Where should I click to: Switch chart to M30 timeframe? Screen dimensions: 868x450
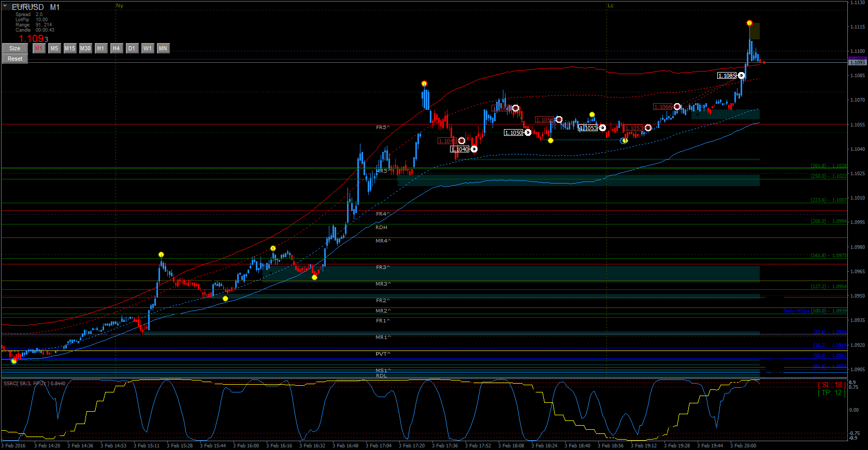click(x=85, y=48)
